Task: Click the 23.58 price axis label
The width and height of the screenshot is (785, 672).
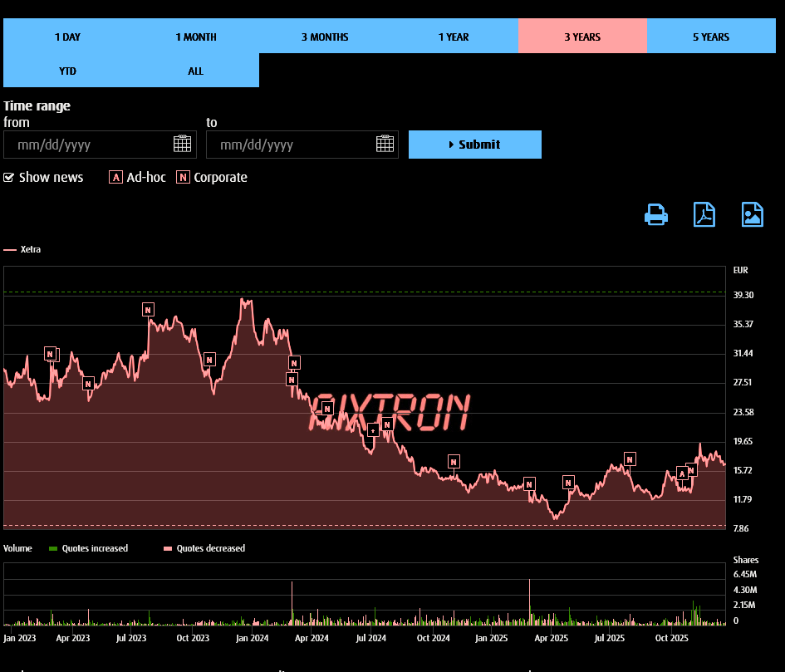Action: [x=743, y=412]
